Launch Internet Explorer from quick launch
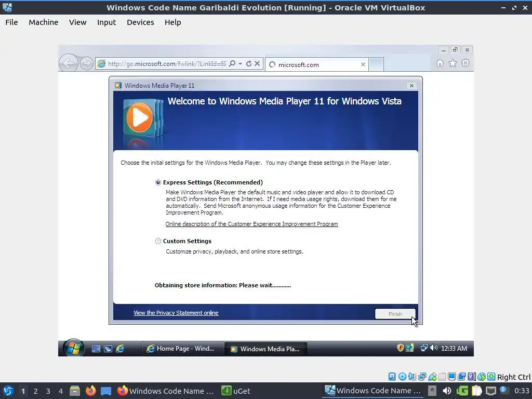532x399 pixels. (x=120, y=349)
